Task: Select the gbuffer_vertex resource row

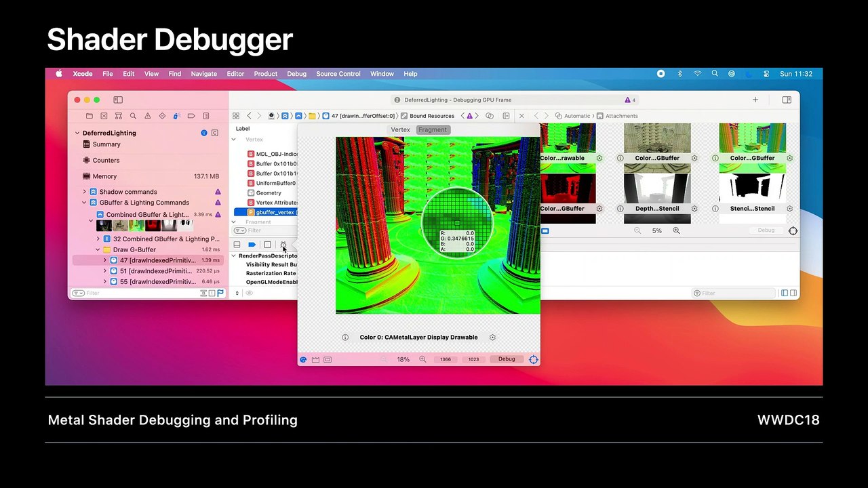Action: point(266,212)
